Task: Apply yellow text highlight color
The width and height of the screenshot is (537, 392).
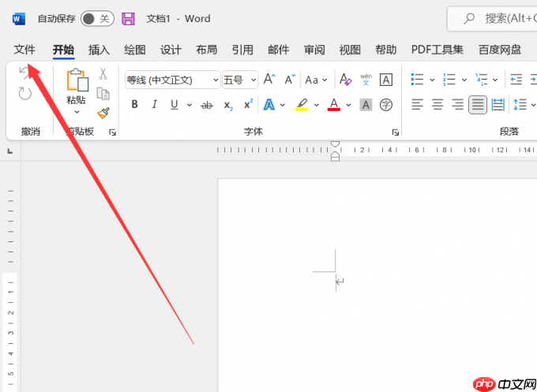Action: (x=302, y=105)
